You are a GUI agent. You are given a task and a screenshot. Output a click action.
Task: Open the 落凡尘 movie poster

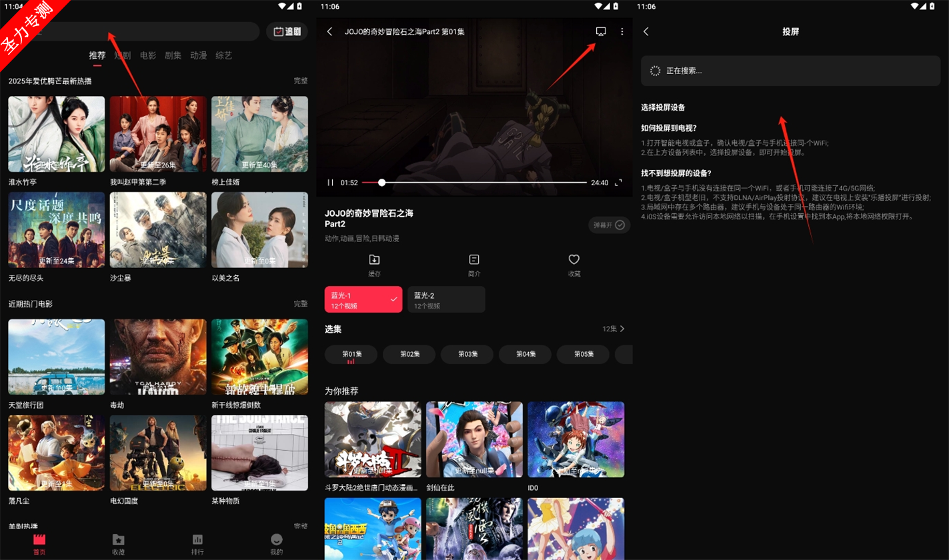click(x=57, y=453)
